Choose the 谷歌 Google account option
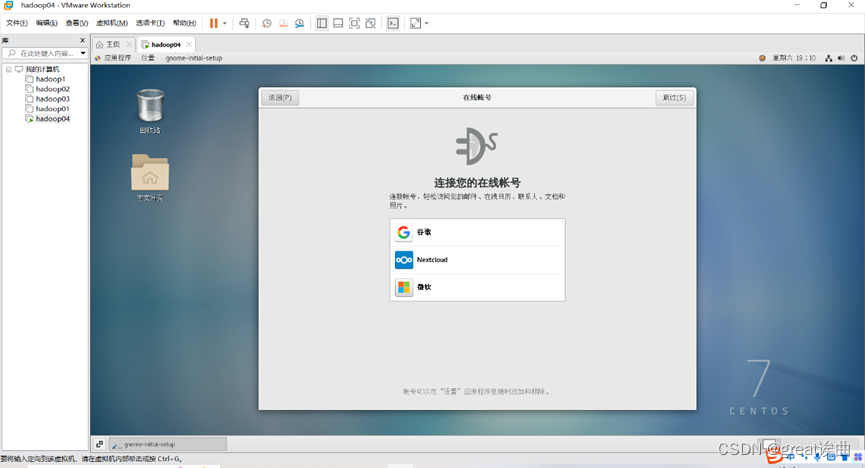 [x=477, y=232]
